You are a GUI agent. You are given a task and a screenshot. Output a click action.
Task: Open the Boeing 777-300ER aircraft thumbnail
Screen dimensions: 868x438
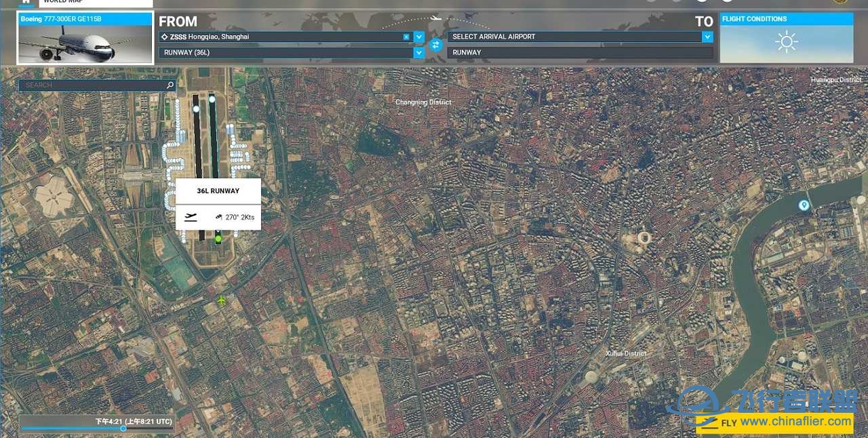click(x=85, y=44)
